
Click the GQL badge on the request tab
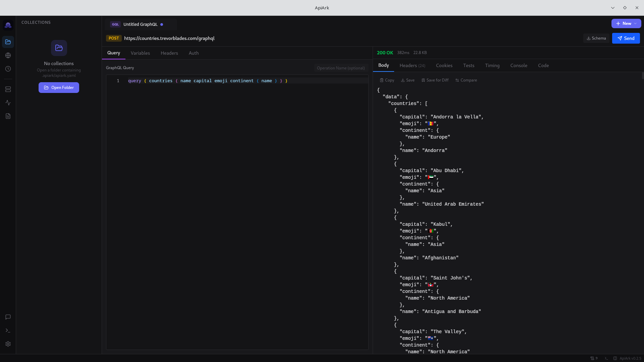(x=115, y=24)
